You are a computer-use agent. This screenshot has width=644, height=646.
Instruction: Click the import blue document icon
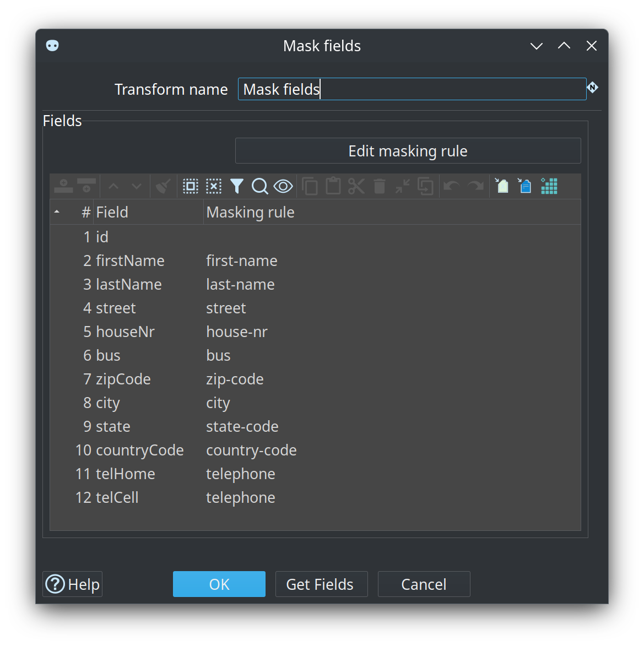point(524,186)
